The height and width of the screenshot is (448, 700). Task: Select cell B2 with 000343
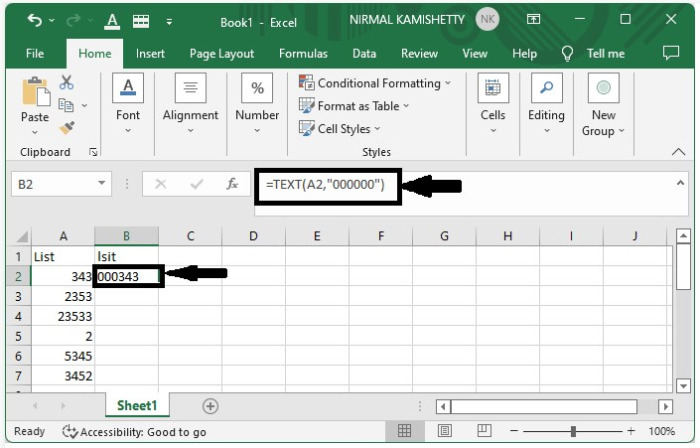[x=127, y=276]
